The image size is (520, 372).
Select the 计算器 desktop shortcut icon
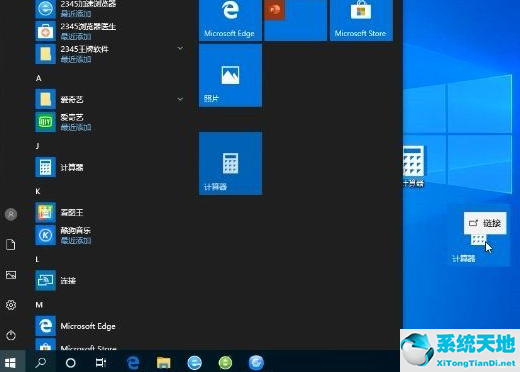pyautogui.click(x=413, y=166)
